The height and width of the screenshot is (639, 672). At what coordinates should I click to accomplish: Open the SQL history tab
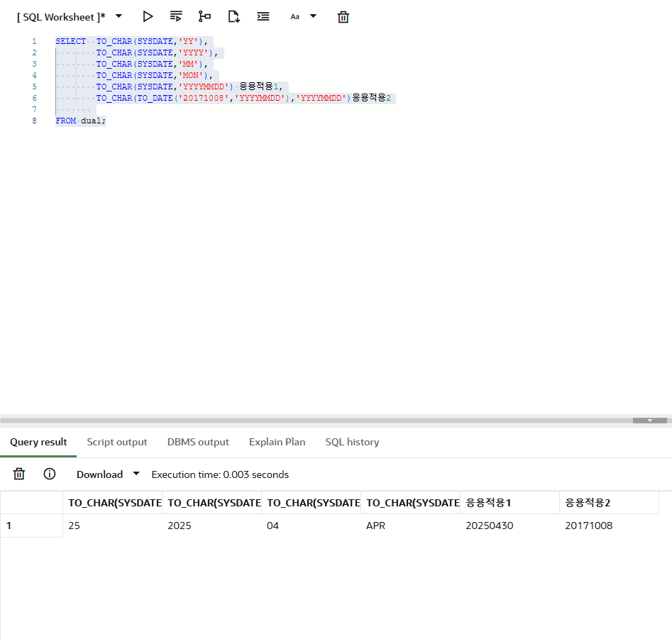352,442
